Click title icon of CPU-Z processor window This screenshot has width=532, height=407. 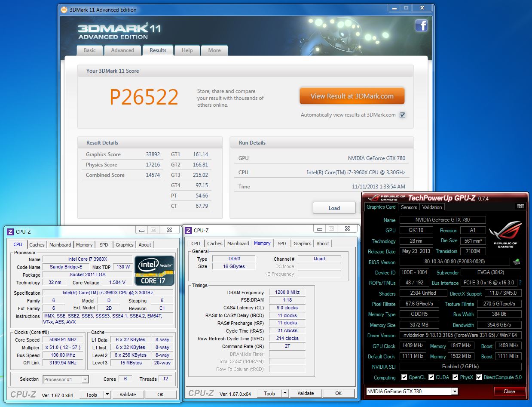click(x=10, y=231)
